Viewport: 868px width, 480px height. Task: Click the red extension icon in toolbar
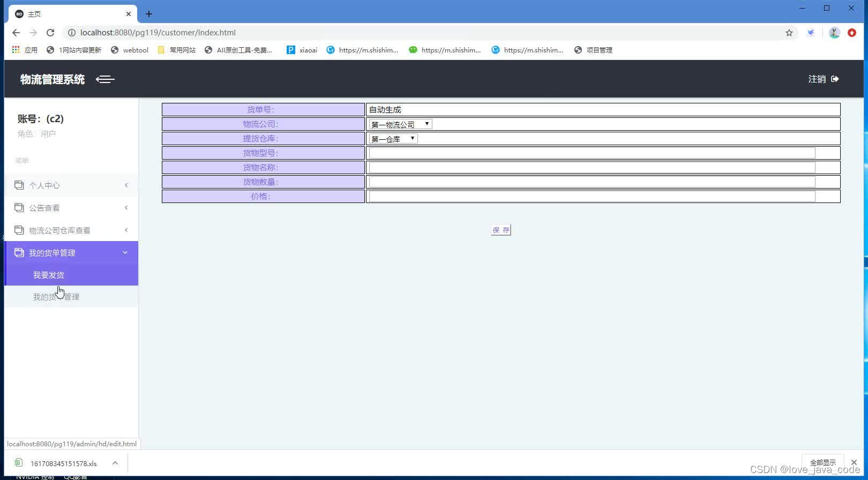(852, 33)
